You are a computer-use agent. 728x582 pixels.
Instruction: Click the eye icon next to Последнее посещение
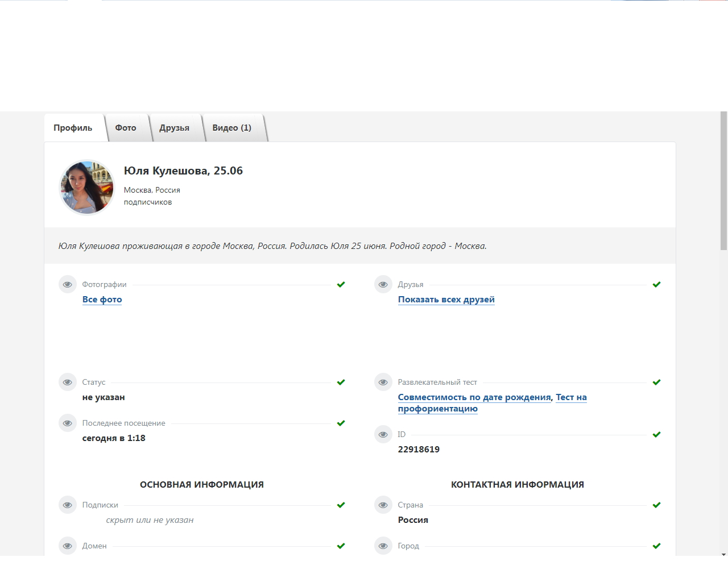coord(68,423)
